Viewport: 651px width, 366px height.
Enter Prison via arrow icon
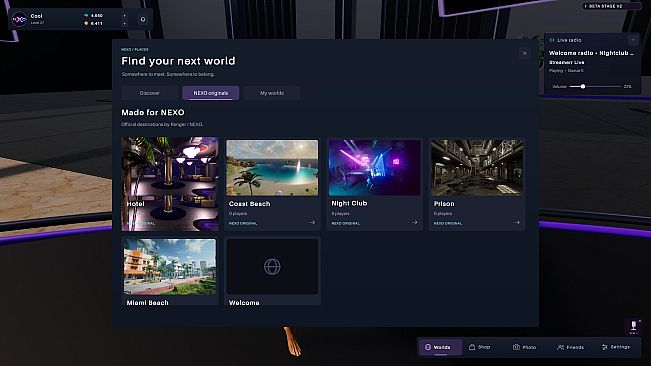pyautogui.click(x=517, y=222)
